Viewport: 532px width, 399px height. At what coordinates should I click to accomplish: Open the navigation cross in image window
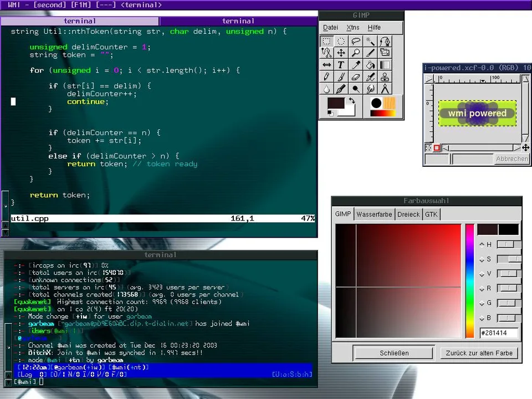click(x=525, y=147)
